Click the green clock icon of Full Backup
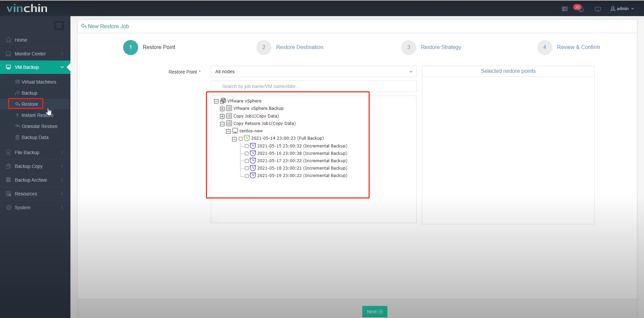This screenshot has height=318, width=644. click(x=247, y=138)
